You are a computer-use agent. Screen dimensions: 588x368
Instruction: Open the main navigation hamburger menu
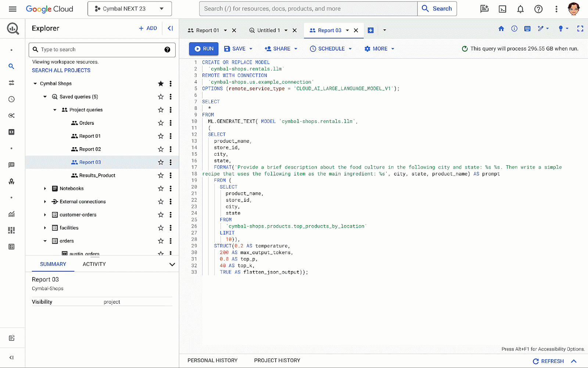(x=12, y=9)
